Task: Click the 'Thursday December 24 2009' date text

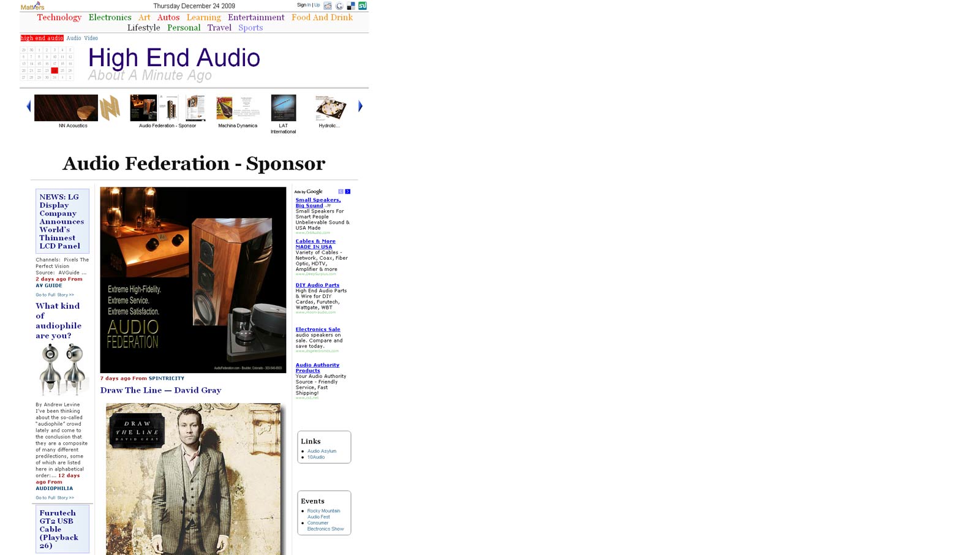Action: [x=194, y=6]
